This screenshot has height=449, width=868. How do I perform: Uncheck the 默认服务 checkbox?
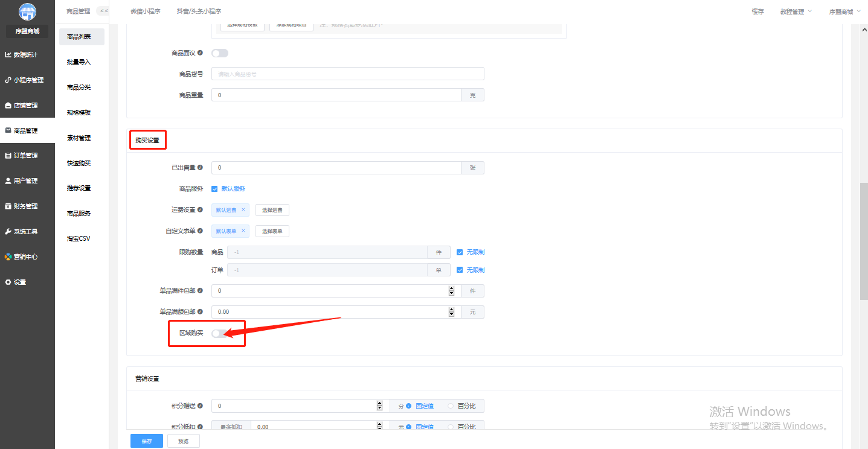(214, 189)
